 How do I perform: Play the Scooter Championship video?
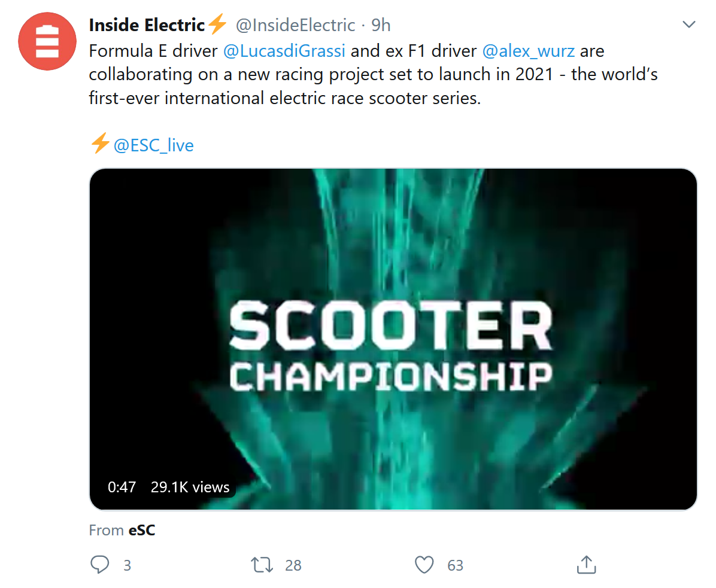[x=393, y=339]
